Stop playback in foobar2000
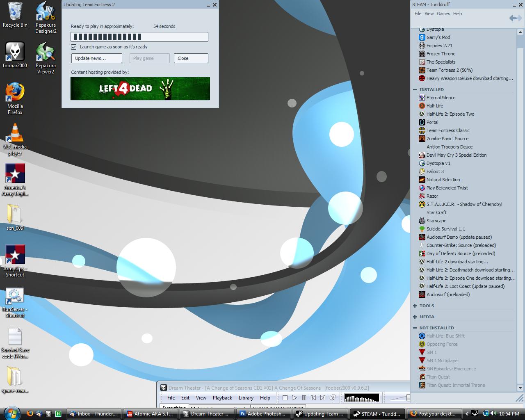Screen dimensions: 525x420 click(285, 398)
